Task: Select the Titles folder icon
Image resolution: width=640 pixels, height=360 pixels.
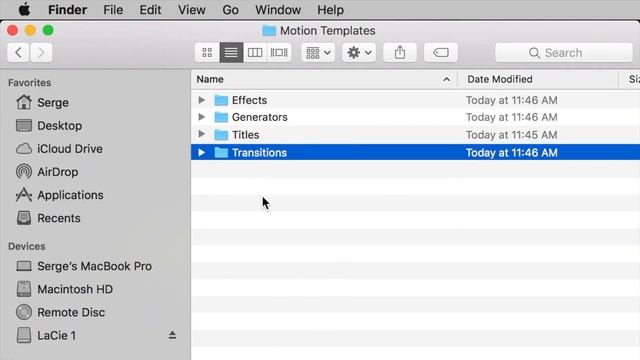Action: (x=221, y=135)
